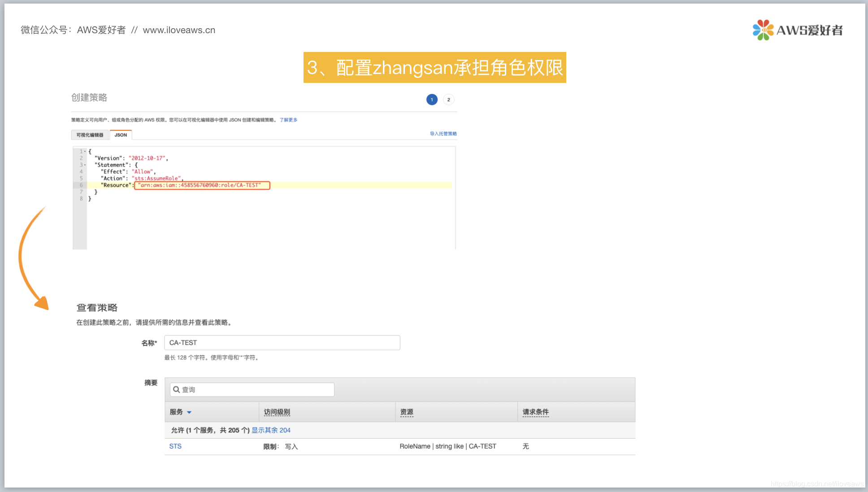
Task: Go to step 1 indicator
Action: point(432,99)
